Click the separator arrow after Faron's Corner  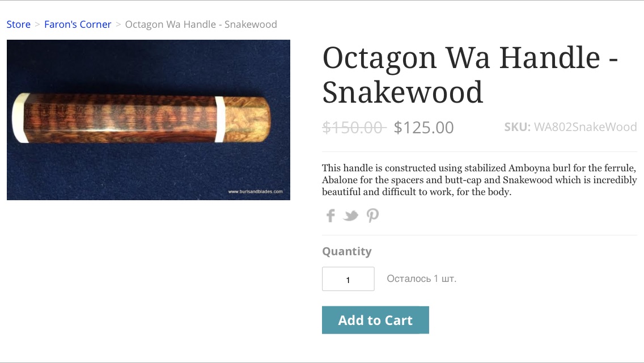tap(118, 24)
